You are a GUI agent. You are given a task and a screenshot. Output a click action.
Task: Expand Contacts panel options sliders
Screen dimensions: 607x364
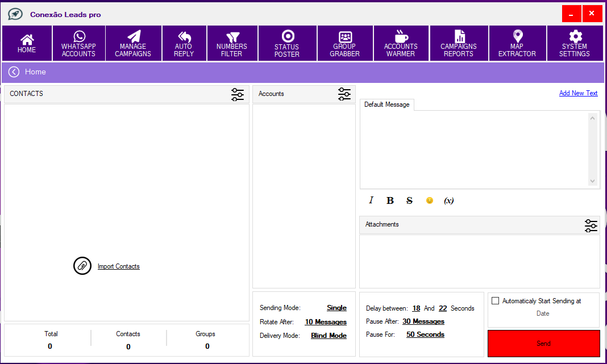[x=238, y=94]
